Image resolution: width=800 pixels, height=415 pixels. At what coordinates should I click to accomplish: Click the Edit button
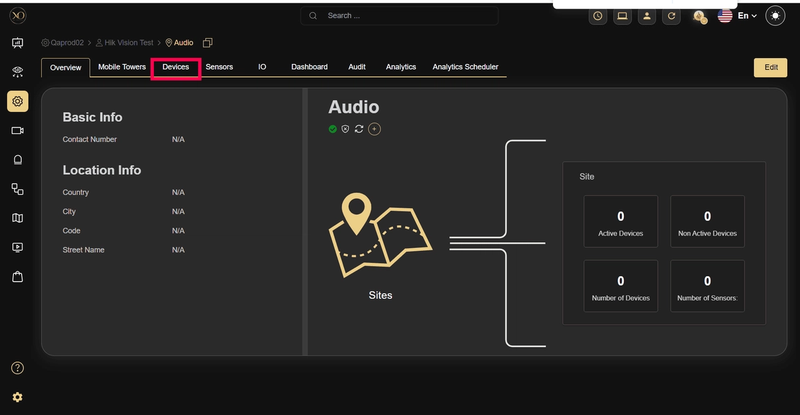tap(770, 67)
